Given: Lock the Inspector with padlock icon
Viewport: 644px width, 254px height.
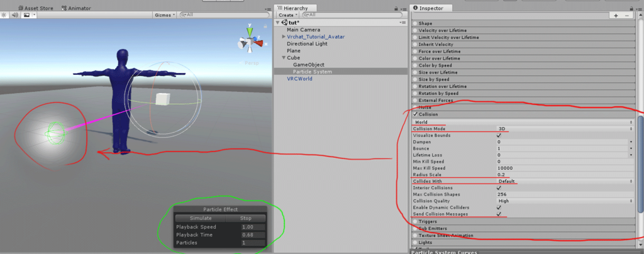Looking at the screenshot, I should [x=633, y=8].
